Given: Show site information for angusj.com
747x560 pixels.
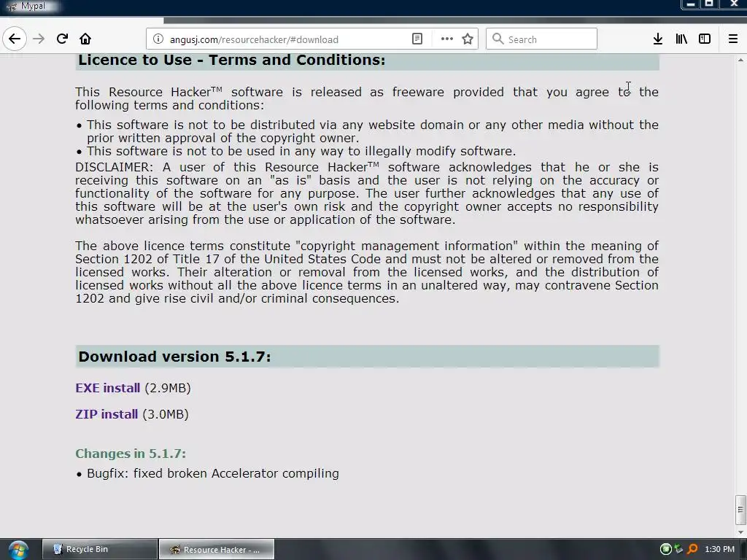Looking at the screenshot, I should 158,39.
